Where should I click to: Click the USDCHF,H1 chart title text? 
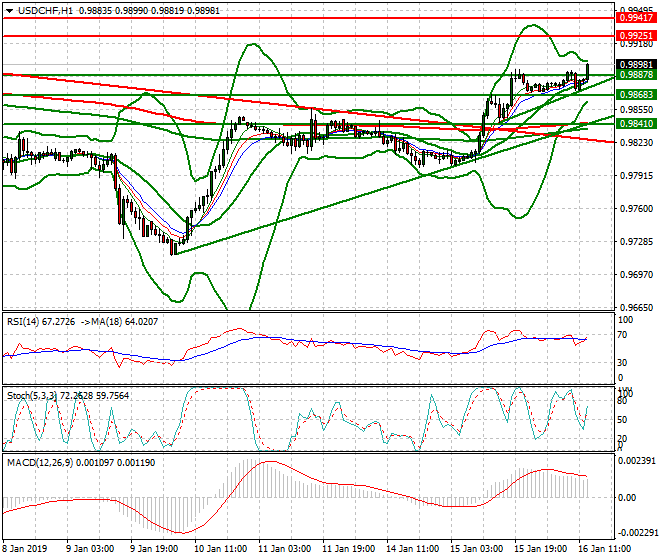[45, 11]
